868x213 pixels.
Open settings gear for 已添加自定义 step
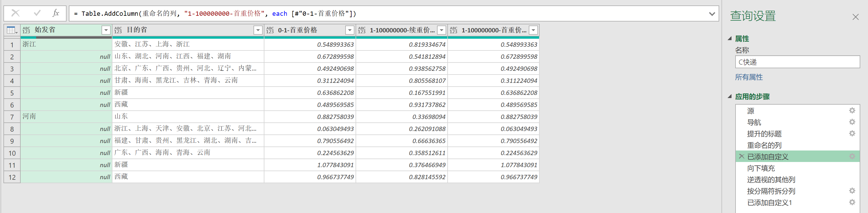852,156
